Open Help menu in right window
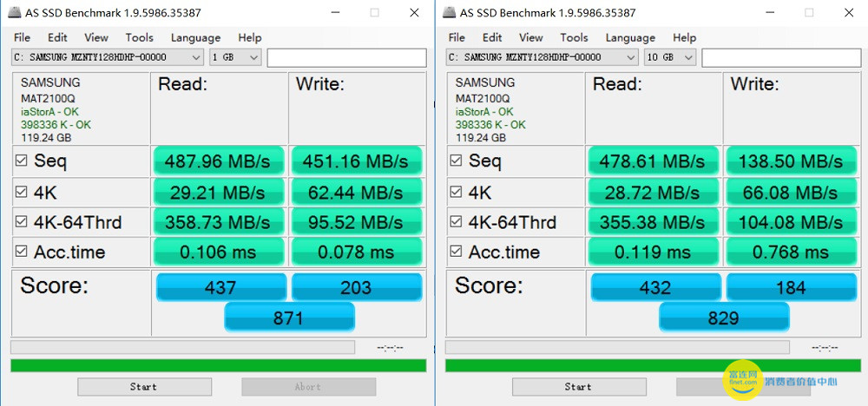This screenshot has width=868, height=406. (x=684, y=37)
